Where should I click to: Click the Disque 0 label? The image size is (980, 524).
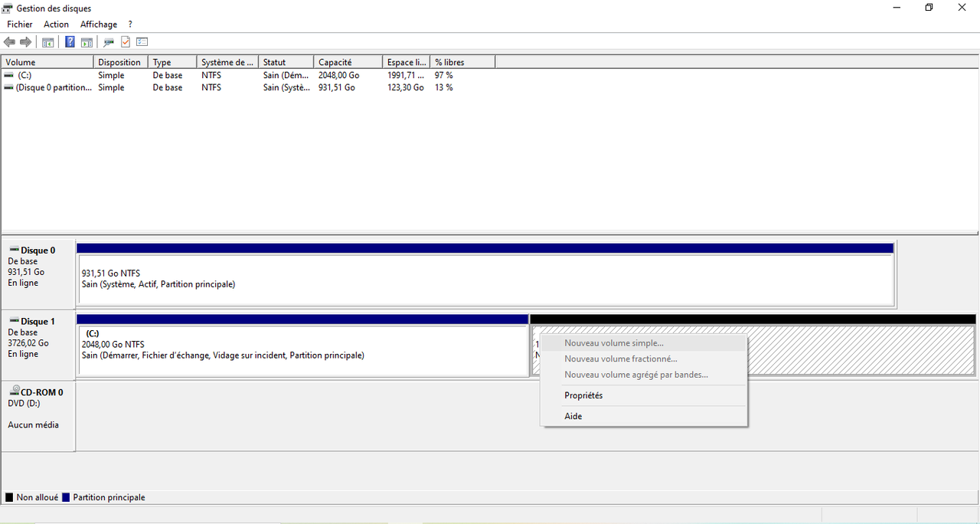pyautogui.click(x=38, y=251)
